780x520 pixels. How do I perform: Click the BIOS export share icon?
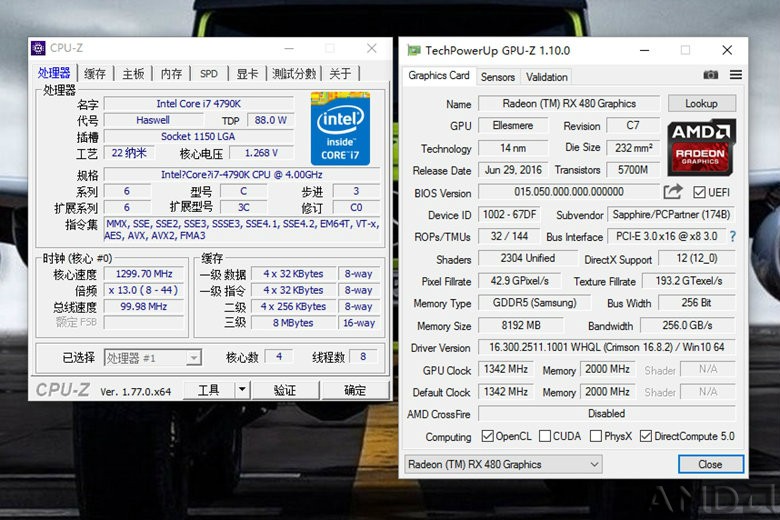(x=673, y=192)
